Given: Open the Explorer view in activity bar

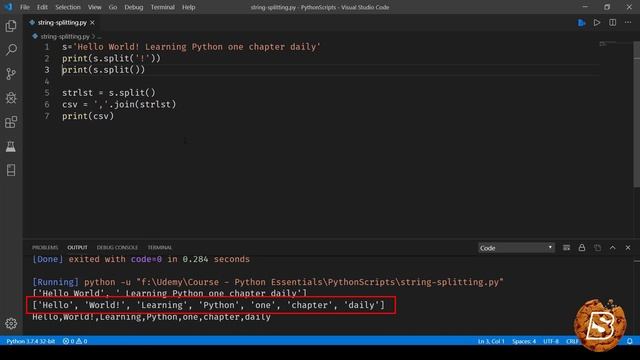Looking at the screenshot, I should pos(11,26).
